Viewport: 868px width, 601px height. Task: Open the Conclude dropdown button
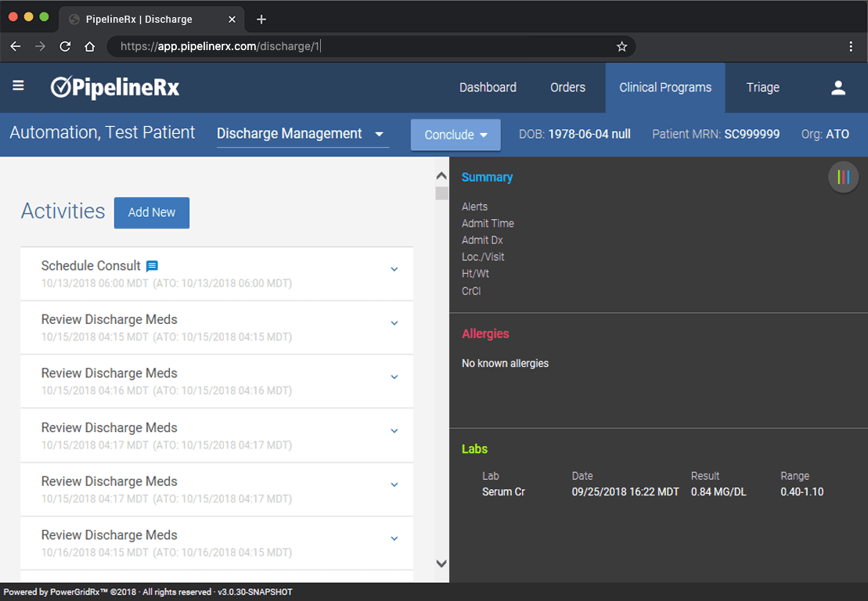pos(456,135)
